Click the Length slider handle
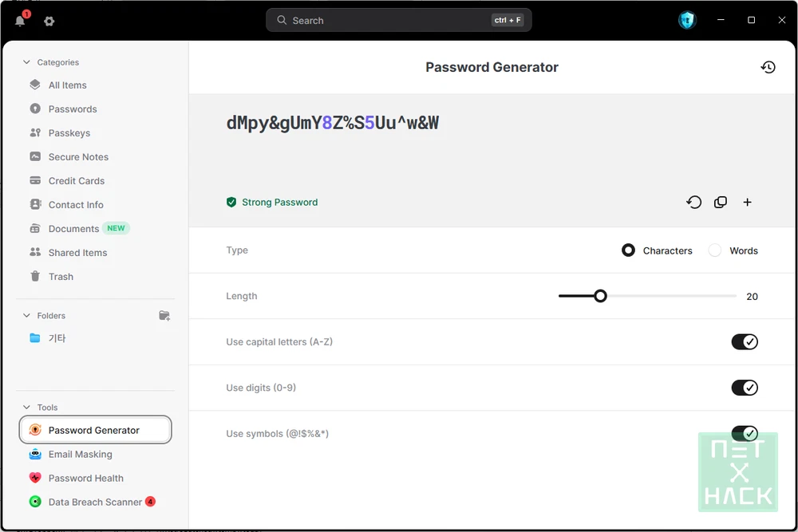798x532 pixels. point(601,296)
